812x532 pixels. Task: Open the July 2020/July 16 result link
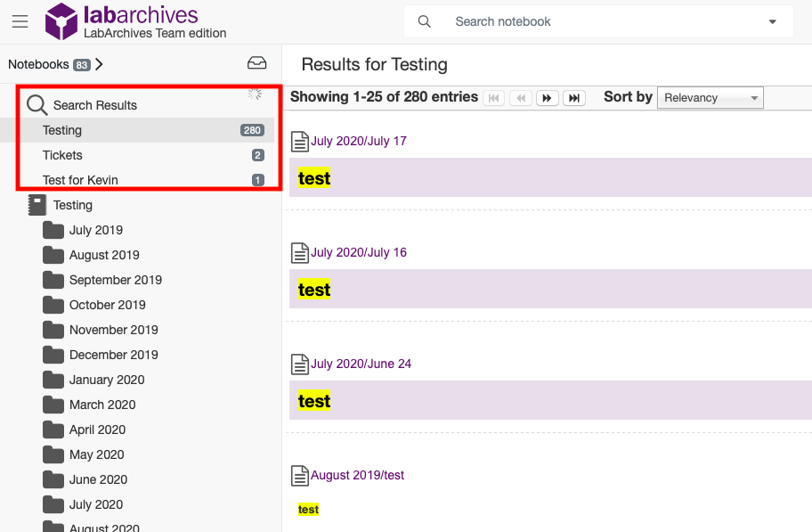[358, 252]
